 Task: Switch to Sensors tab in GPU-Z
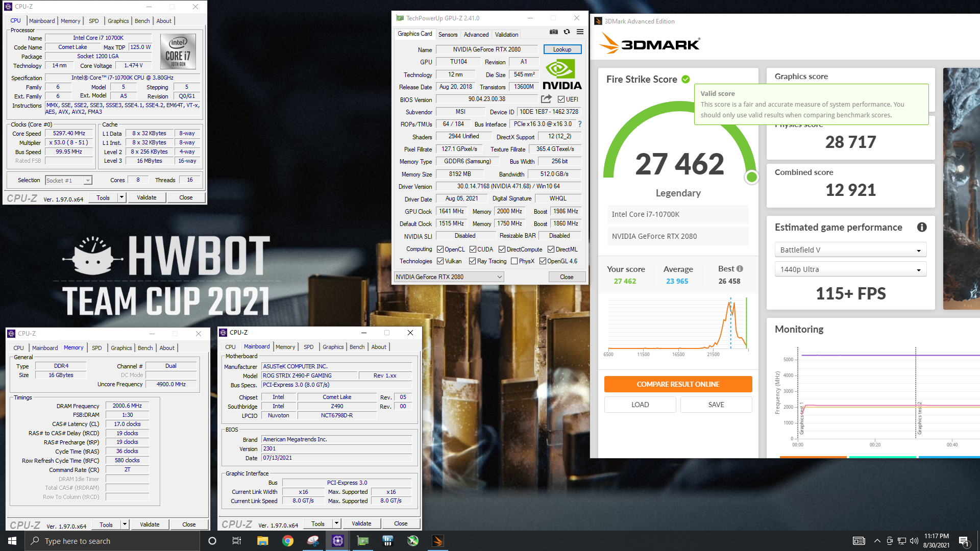click(448, 35)
